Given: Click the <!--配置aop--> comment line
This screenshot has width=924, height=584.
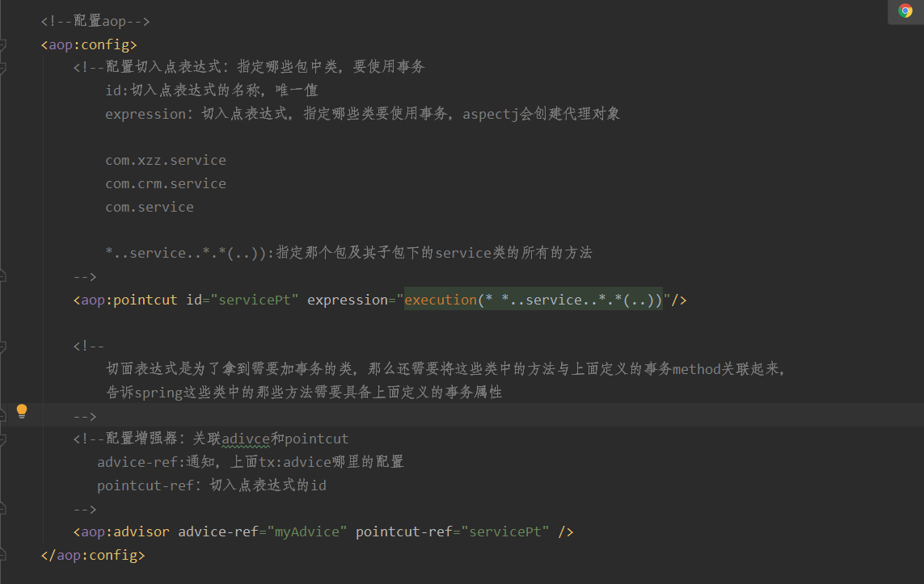Looking at the screenshot, I should point(95,21).
